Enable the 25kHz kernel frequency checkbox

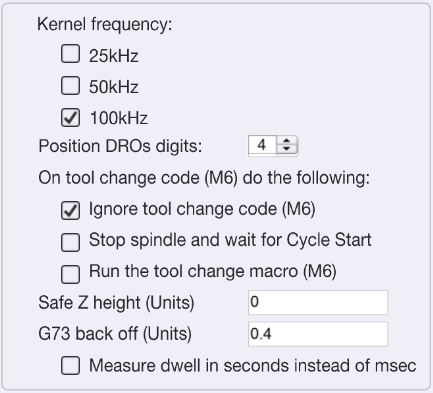70,54
